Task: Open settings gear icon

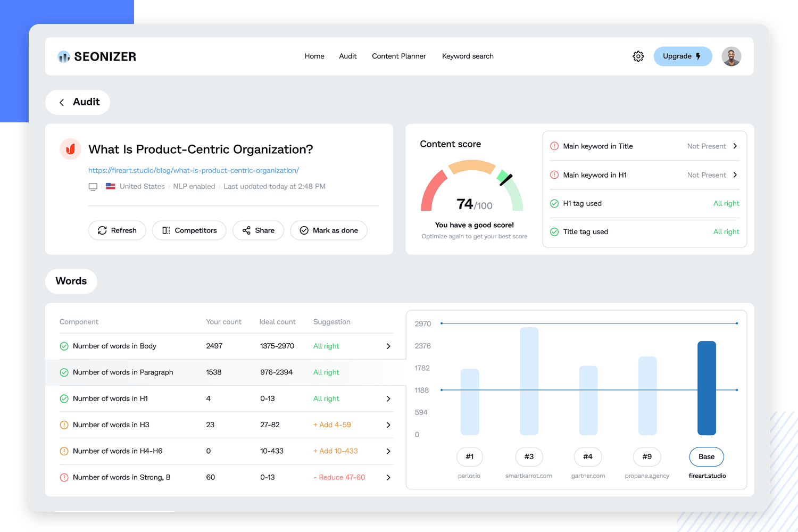Action: coord(638,56)
